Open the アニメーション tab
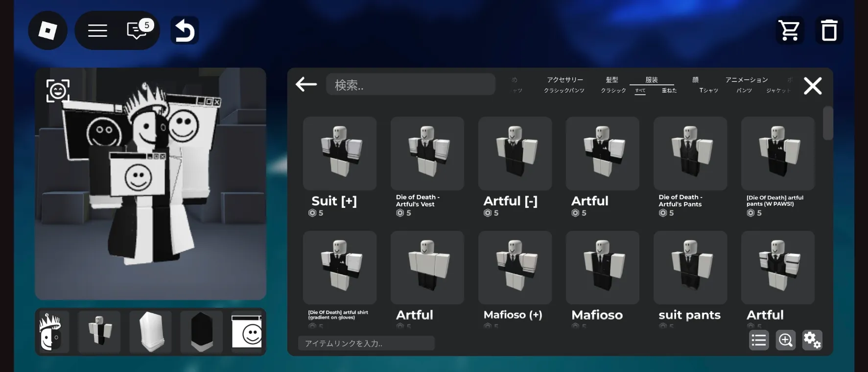The width and height of the screenshot is (868, 372). 747,79
